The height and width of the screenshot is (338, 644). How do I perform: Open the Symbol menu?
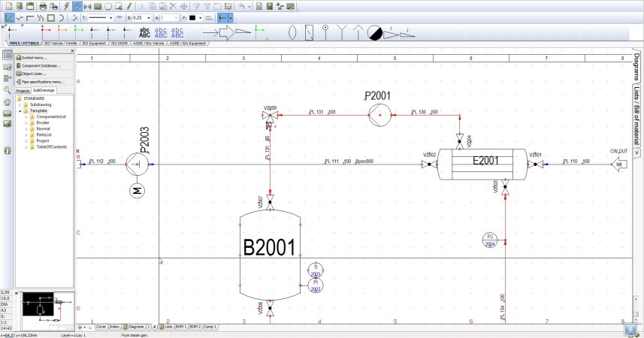(x=44, y=58)
